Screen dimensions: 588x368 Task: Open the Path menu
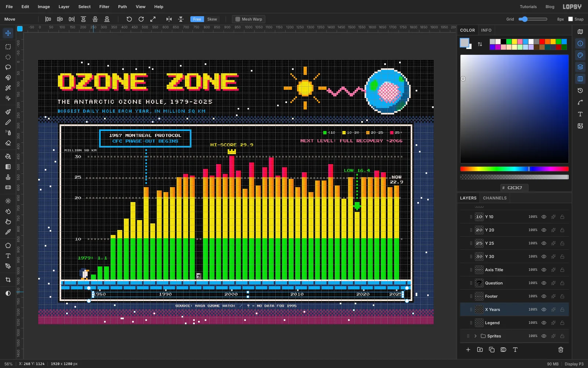[x=122, y=7]
